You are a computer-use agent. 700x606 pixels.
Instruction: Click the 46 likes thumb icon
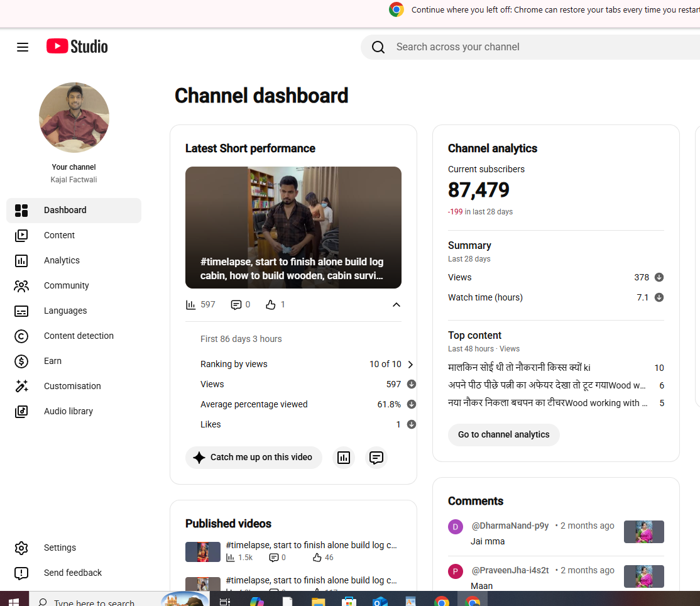coord(317,558)
